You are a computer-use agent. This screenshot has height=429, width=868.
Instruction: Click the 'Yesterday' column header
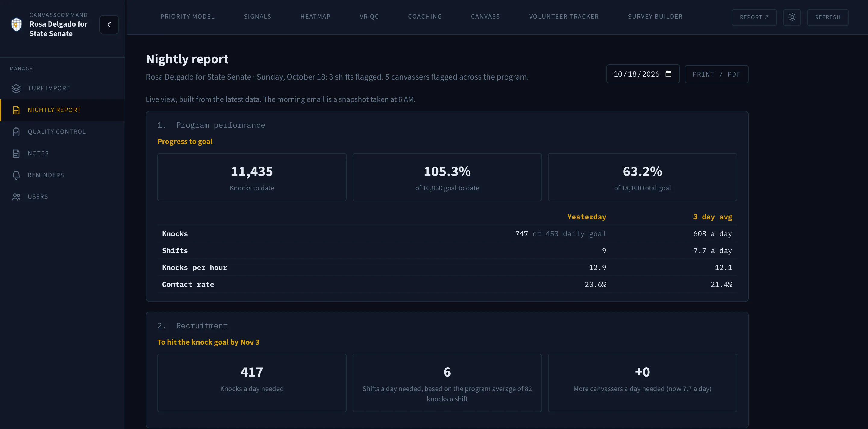coord(586,217)
